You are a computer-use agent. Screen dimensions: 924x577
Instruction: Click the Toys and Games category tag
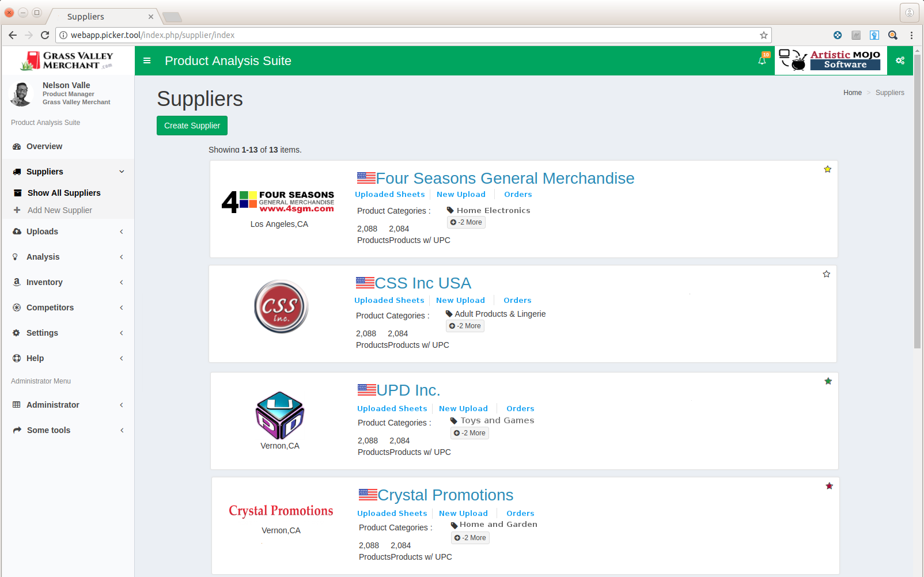pos(493,420)
